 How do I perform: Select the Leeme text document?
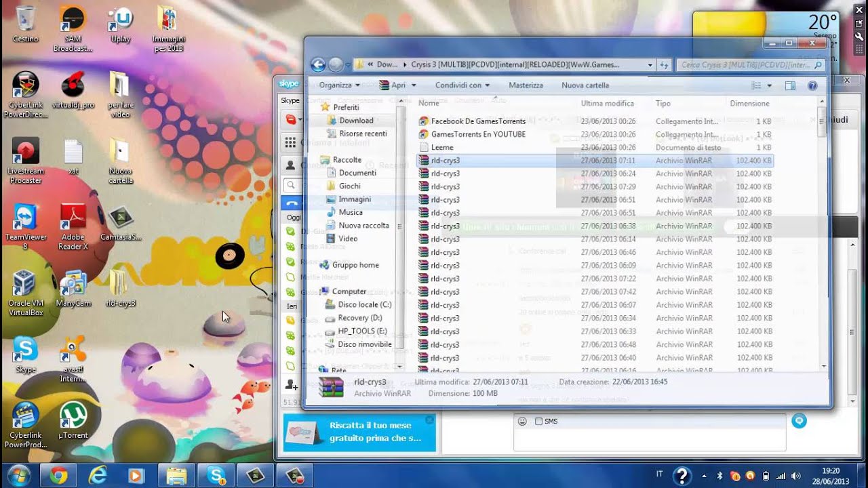[442, 147]
